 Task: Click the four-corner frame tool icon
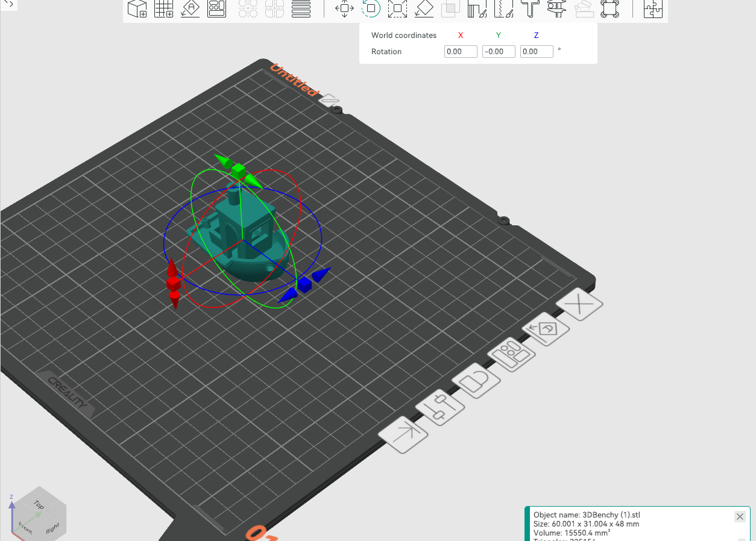(x=610, y=8)
